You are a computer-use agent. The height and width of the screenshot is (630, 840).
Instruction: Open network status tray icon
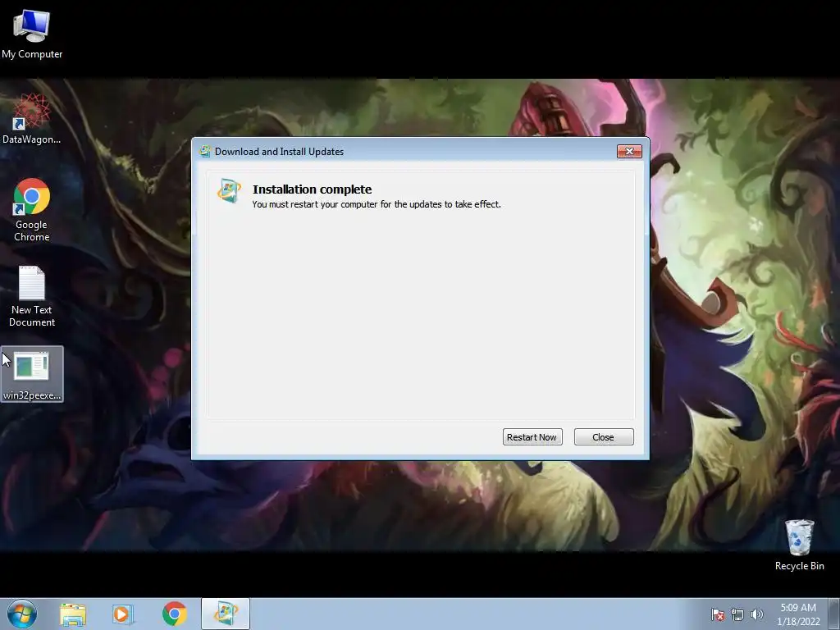pos(737,614)
